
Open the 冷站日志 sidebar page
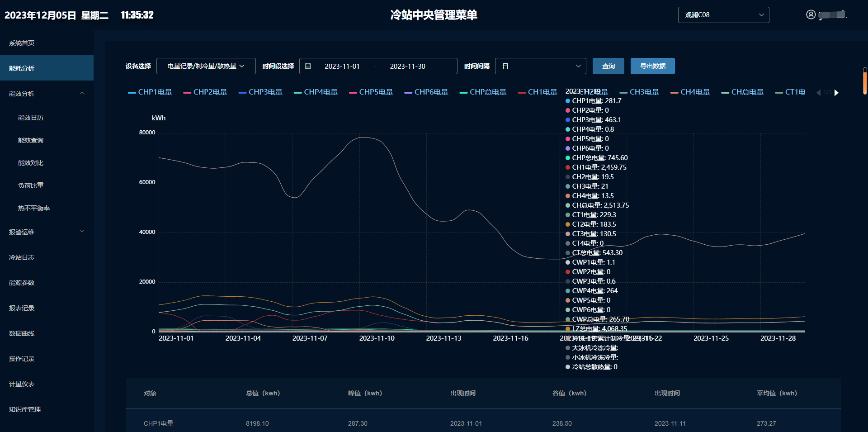pos(22,257)
